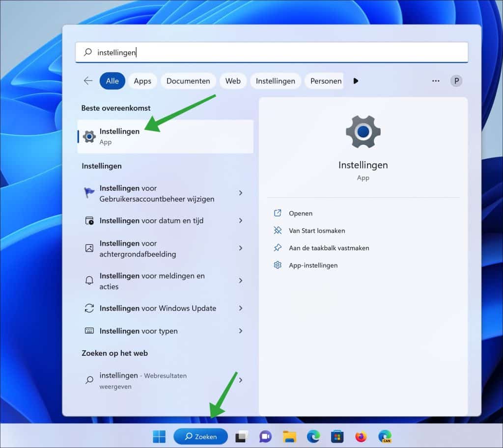
Task: Open the Windows Start menu icon
Action: click(x=159, y=436)
